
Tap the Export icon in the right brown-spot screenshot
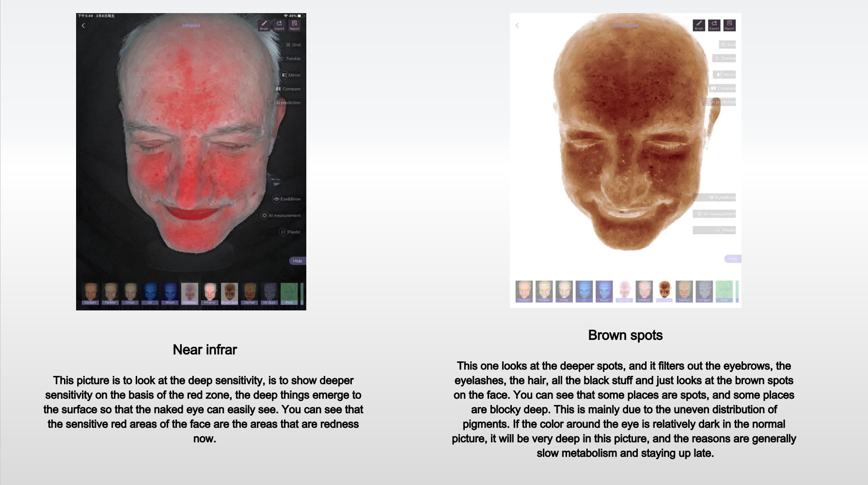coord(714,25)
